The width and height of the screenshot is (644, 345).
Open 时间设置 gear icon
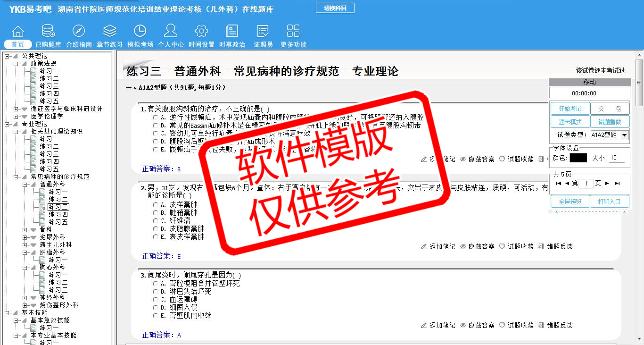(201, 32)
